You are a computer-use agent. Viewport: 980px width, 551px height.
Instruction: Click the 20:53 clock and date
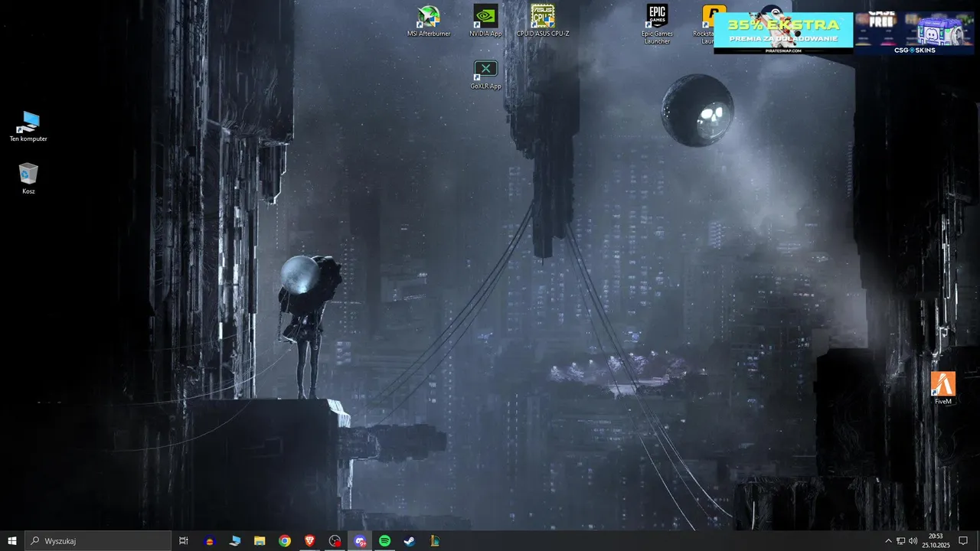tap(936, 541)
